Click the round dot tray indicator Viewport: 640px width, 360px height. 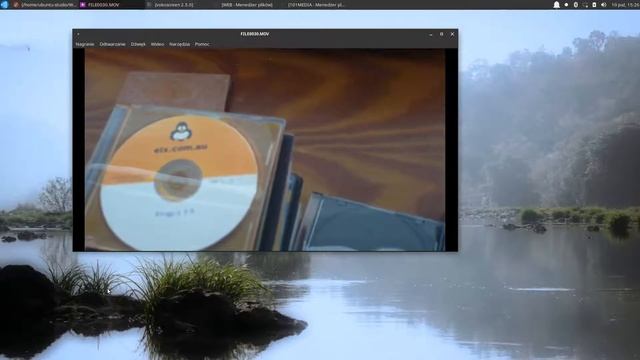(566, 5)
